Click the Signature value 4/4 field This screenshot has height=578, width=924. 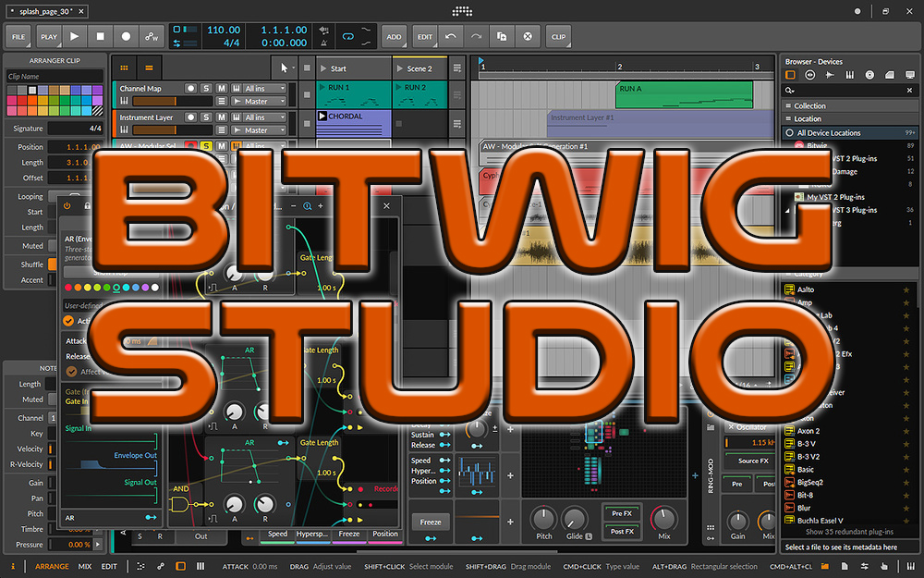76,128
